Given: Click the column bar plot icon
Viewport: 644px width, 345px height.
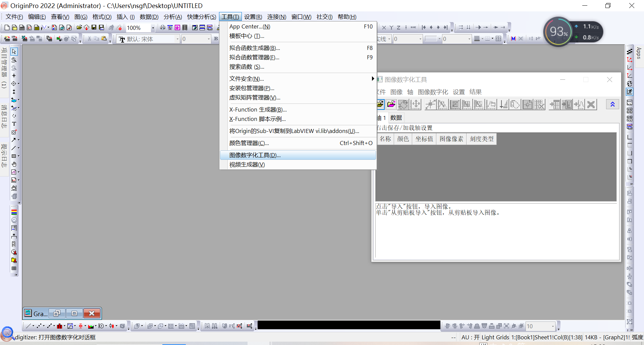Looking at the screenshot, I should [59, 326].
